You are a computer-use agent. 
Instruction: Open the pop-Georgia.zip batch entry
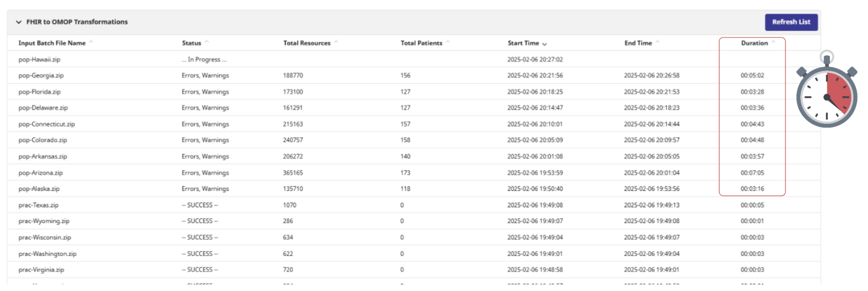point(41,75)
